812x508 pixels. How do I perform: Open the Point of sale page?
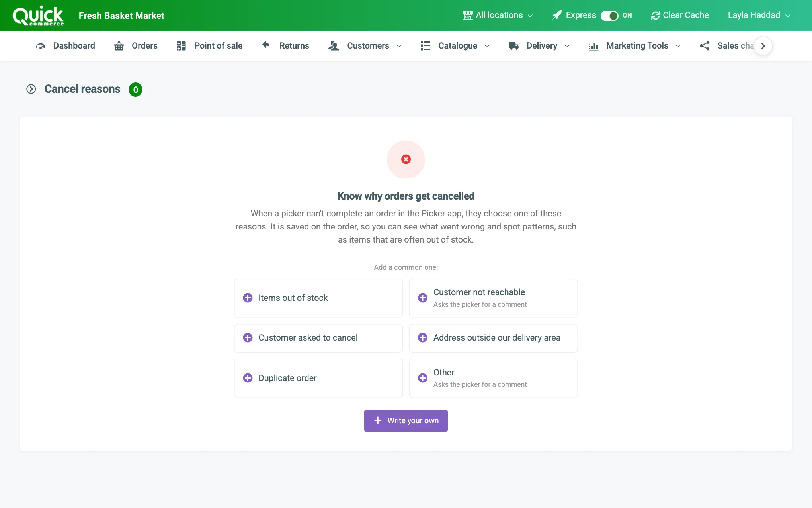(x=209, y=46)
